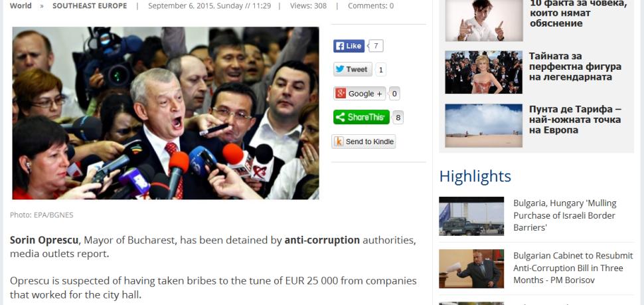
Task: Share the article on Google +
Action: click(x=359, y=94)
